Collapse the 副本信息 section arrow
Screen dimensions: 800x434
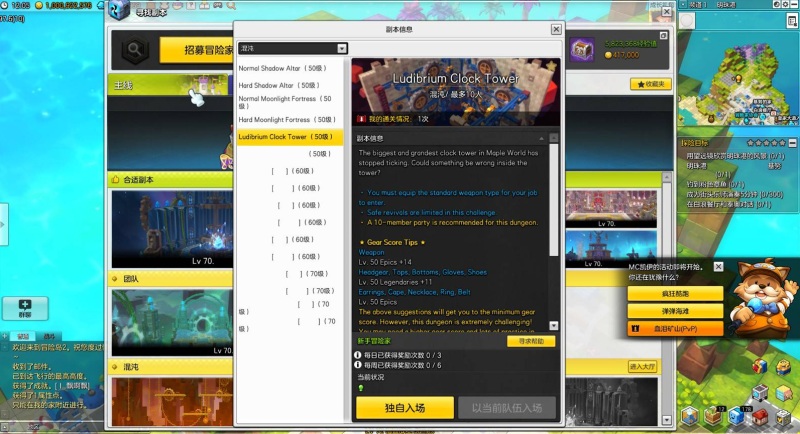[x=541, y=139]
